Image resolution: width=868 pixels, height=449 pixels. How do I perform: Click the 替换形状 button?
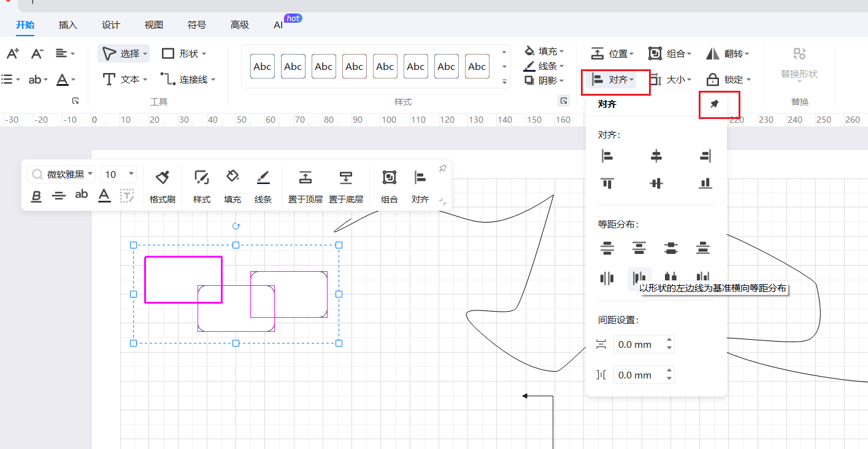point(799,64)
